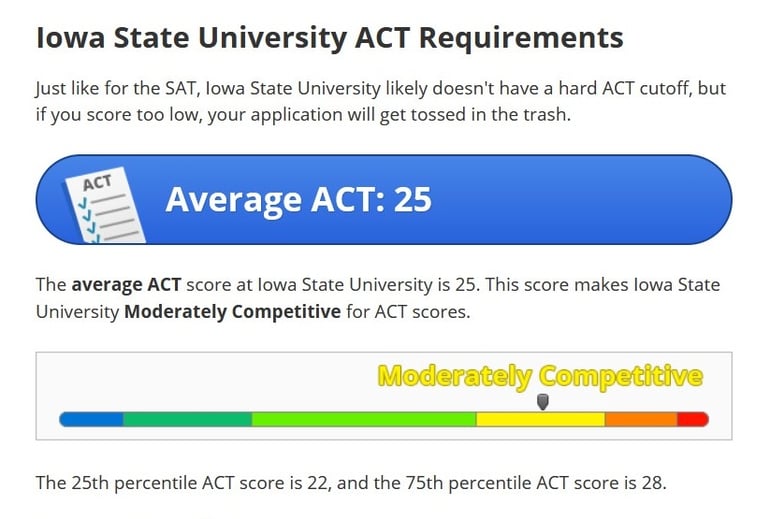The height and width of the screenshot is (519, 770).
Task: Select the dark green bar segment
Action: 187,419
